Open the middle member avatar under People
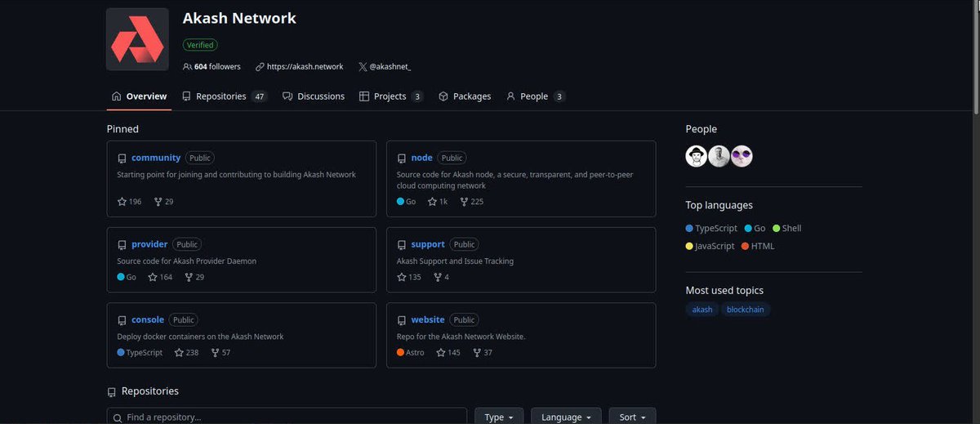The height and width of the screenshot is (424, 980). point(719,157)
